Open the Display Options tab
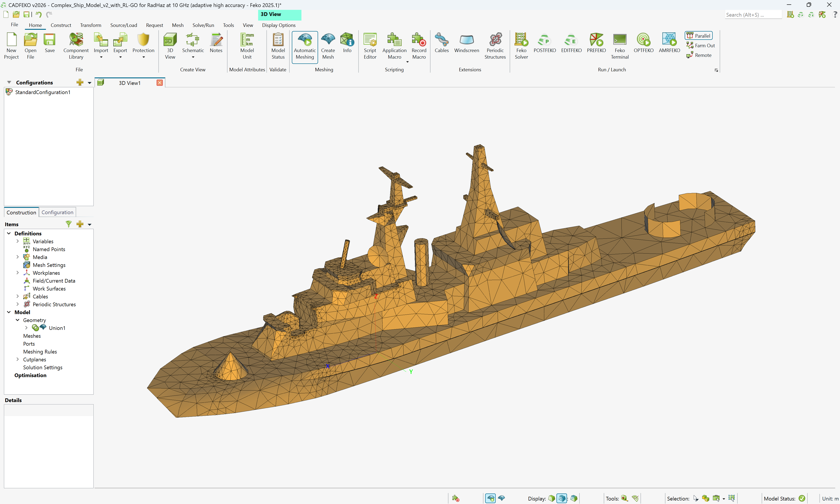The image size is (840, 504). pyautogui.click(x=278, y=25)
